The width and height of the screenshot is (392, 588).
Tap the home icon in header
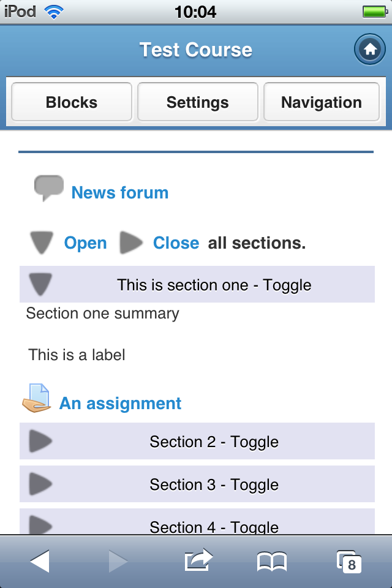(x=370, y=49)
